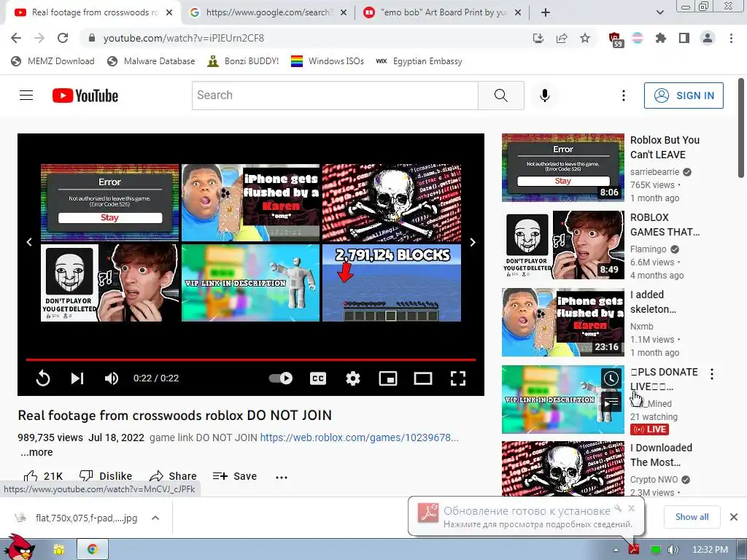747x560 pixels.
Task: Switch to theater mode
Action: point(423,378)
